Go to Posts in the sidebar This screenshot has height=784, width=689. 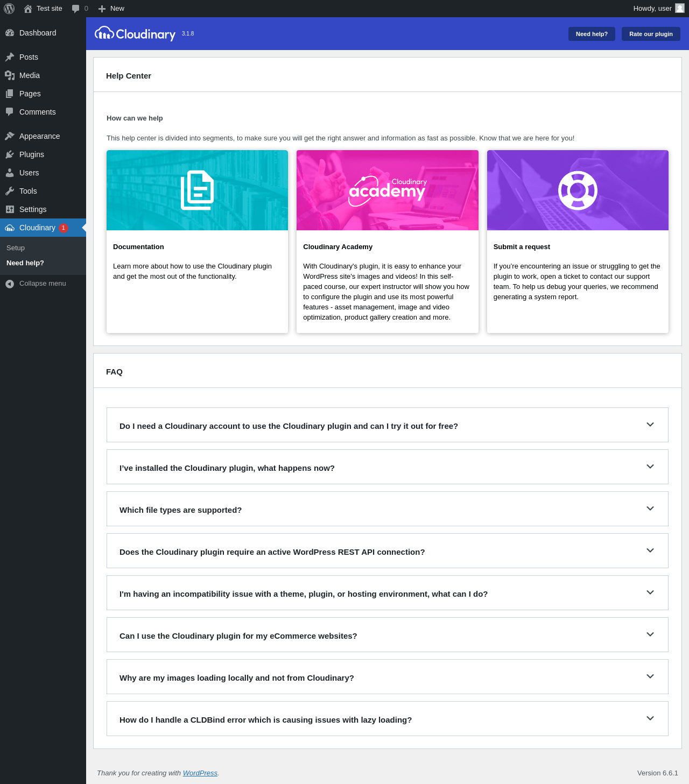point(43,57)
